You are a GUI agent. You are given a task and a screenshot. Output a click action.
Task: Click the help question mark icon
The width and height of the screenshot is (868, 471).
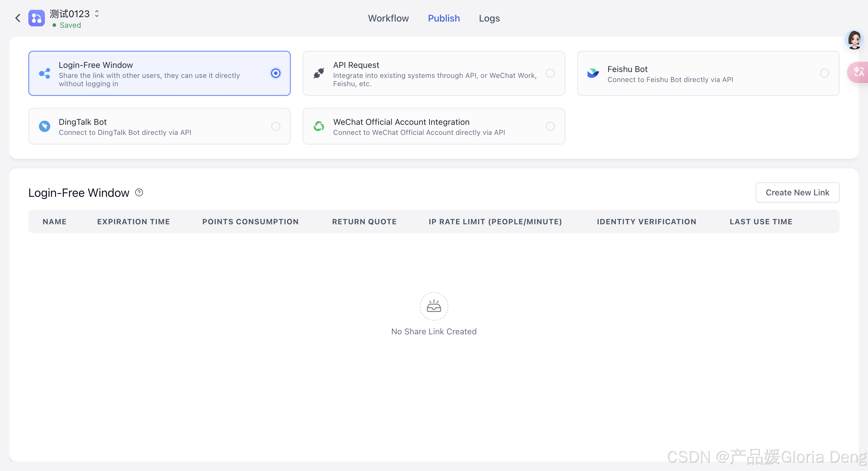pos(139,192)
